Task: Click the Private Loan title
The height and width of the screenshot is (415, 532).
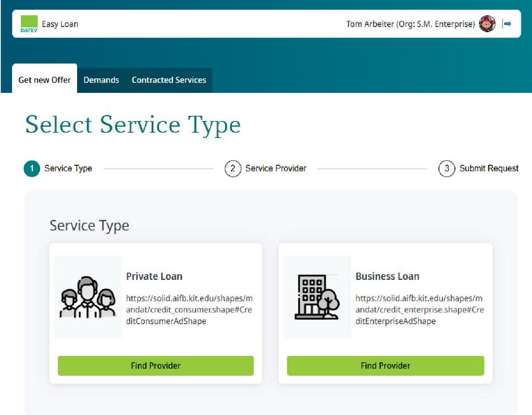Action: pyautogui.click(x=154, y=276)
